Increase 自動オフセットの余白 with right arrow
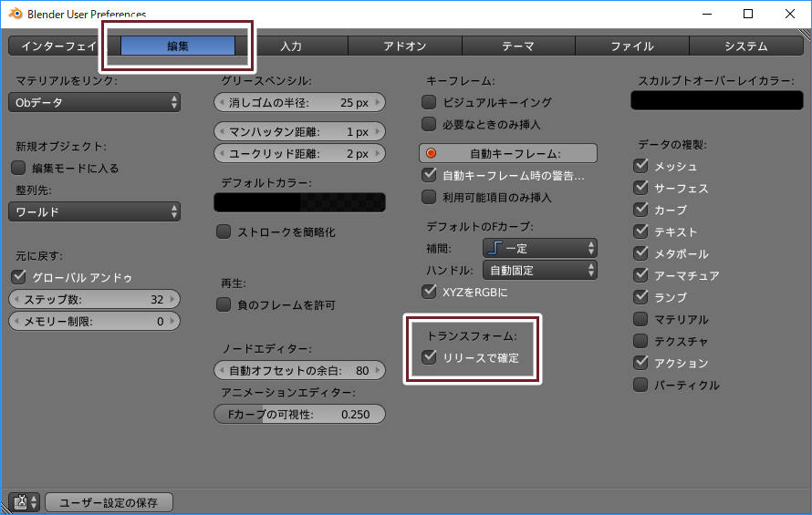 [x=378, y=370]
